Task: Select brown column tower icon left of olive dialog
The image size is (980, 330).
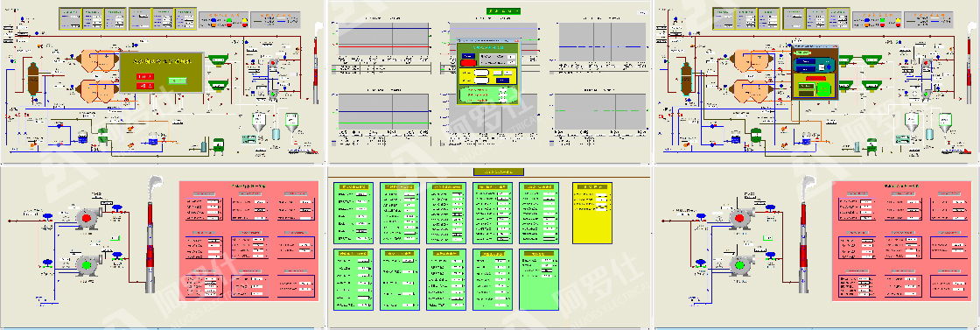Action: tap(32, 78)
